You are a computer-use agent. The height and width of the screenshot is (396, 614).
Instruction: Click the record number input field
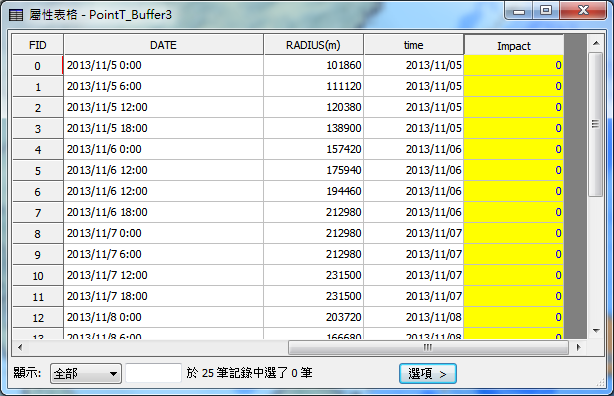[x=153, y=373]
